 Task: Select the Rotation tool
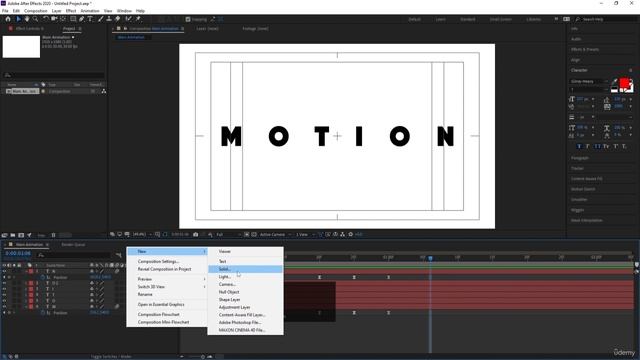coord(46,19)
